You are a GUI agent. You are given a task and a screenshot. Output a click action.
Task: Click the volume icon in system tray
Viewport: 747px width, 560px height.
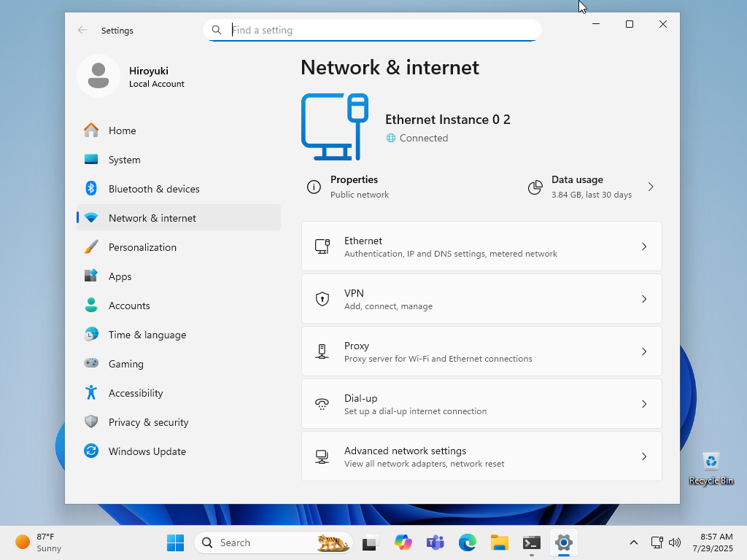click(x=675, y=542)
